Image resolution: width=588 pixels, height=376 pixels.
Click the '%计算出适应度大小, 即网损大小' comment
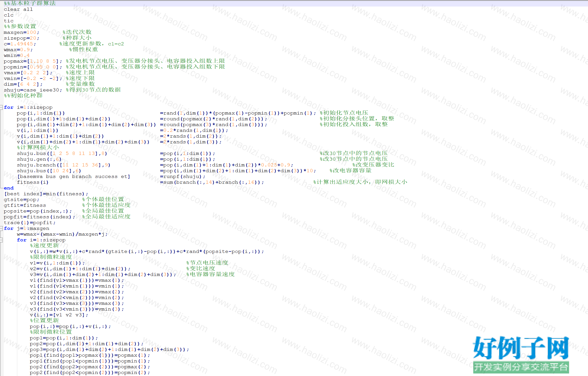(360, 182)
